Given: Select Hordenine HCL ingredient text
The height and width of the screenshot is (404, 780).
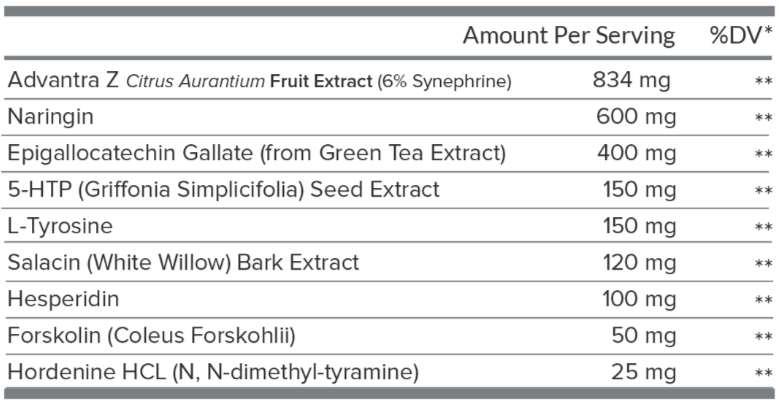Looking at the screenshot, I should click(213, 373).
